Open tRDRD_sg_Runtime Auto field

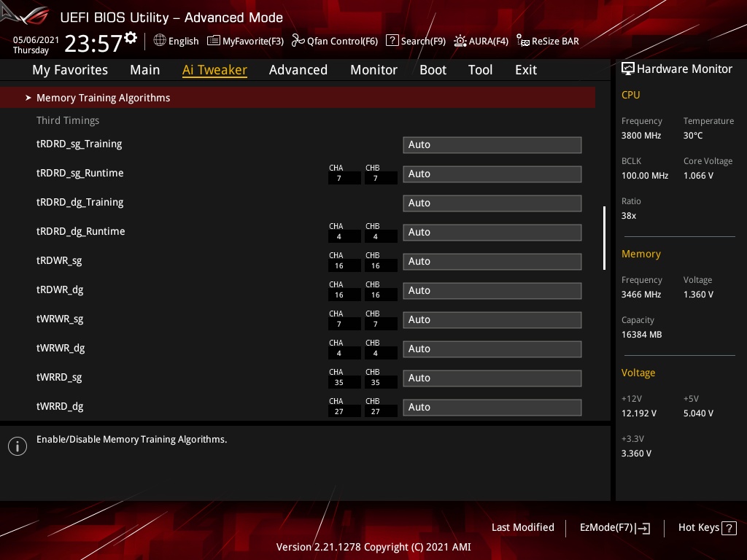click(492, 174)
